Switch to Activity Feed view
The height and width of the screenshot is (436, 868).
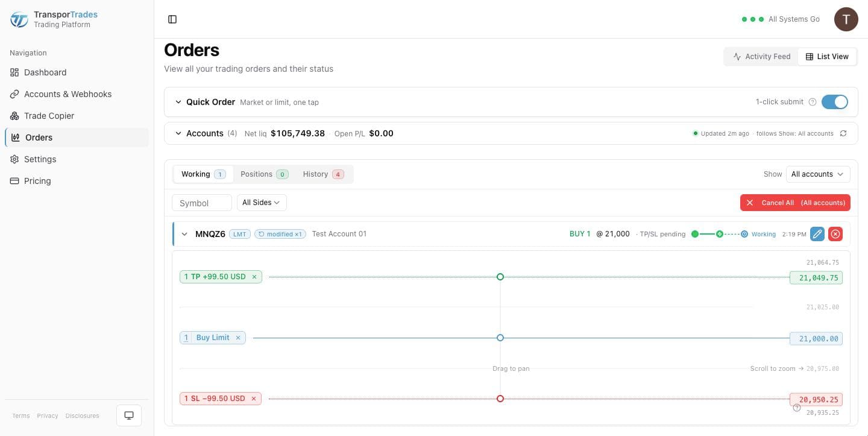click(762, 57)
